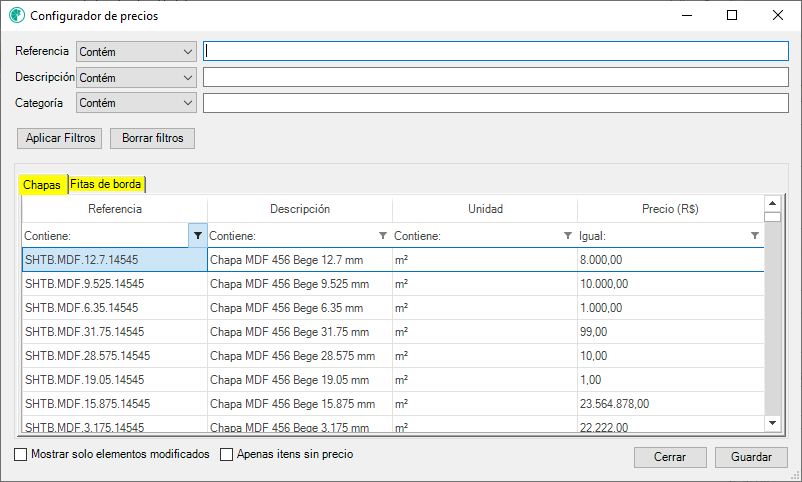802x482 pixels.
Task: Select cell SHTB.MDF.6.35.14545
Action: tap(115, 308)
